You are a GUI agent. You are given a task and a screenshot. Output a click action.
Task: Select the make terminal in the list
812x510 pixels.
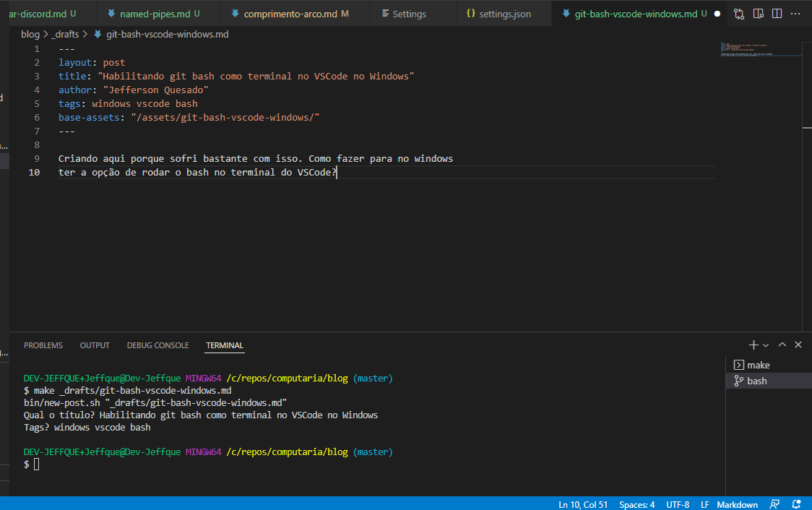[x=756, y=365]
